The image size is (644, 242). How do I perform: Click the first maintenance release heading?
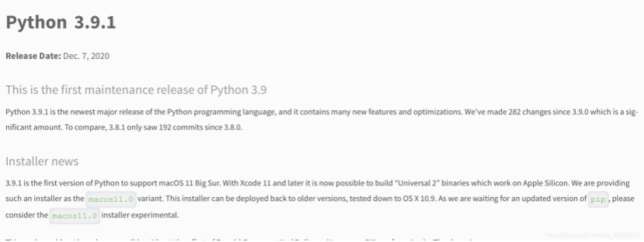(x=136, y=90)
